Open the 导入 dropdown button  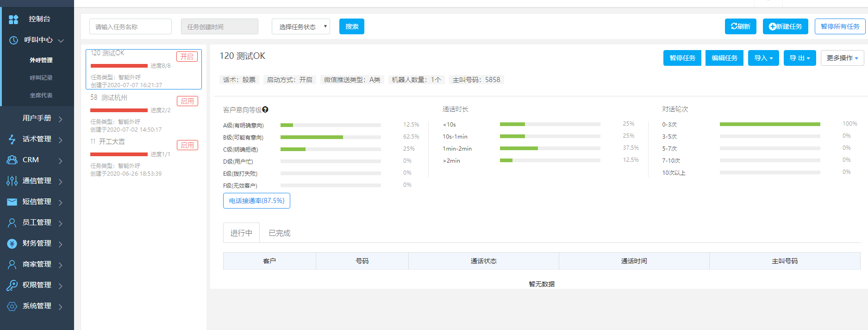point(763,58)
